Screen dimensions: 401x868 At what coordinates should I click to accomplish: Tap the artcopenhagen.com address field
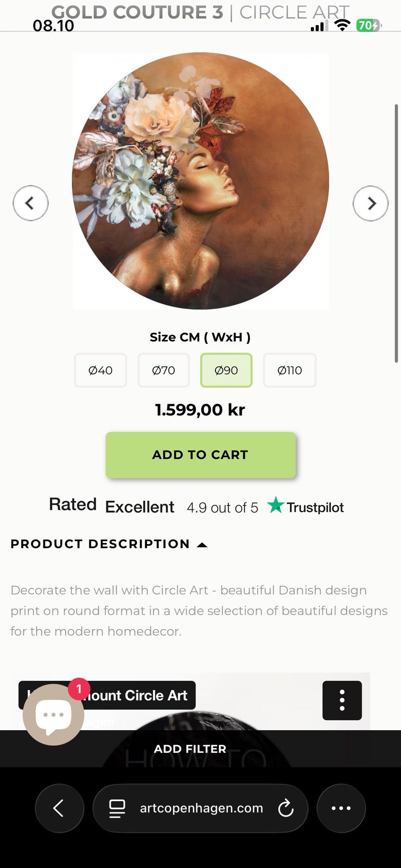(x=201, y=808)
